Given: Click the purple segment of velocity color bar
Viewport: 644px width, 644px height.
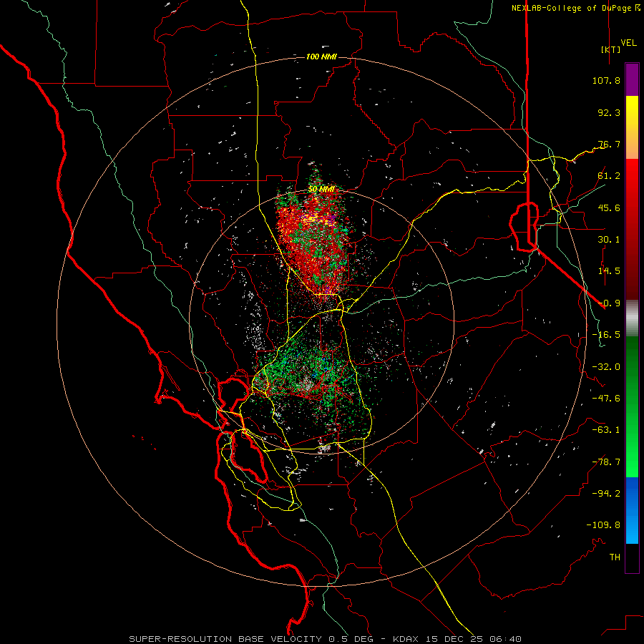Looking at the screenshot, I should (632, 79).
